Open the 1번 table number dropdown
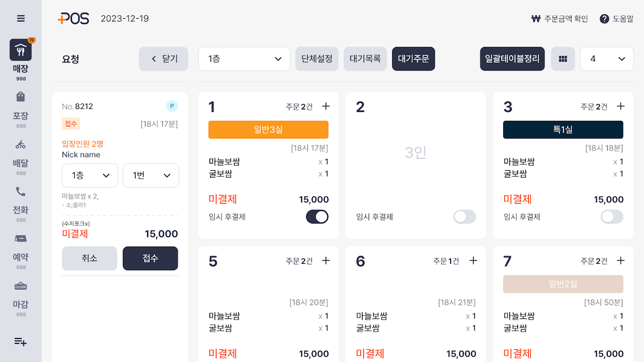The width and height of the screenshot is (644, 362). 151,176
